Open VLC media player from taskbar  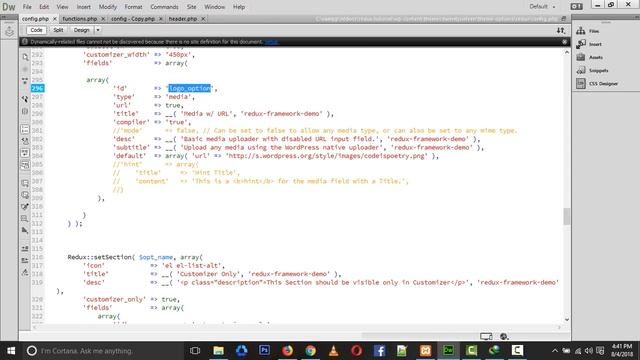pos(333,351)
